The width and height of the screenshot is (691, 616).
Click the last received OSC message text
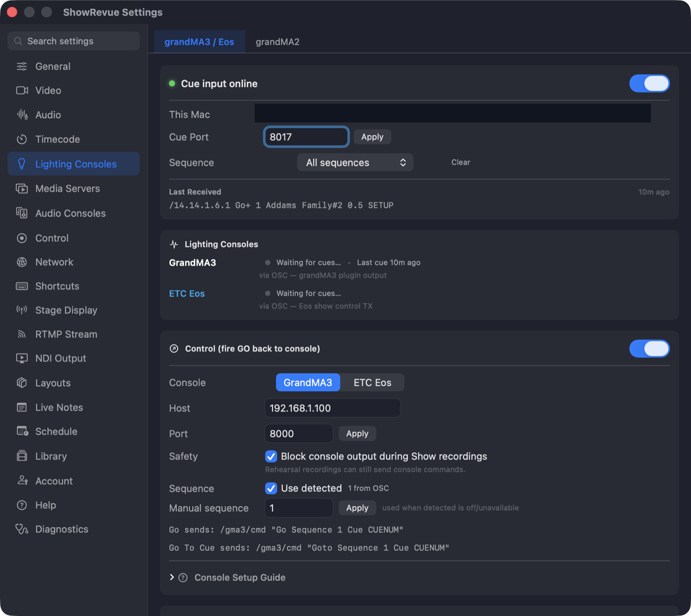tap(281, 205)
